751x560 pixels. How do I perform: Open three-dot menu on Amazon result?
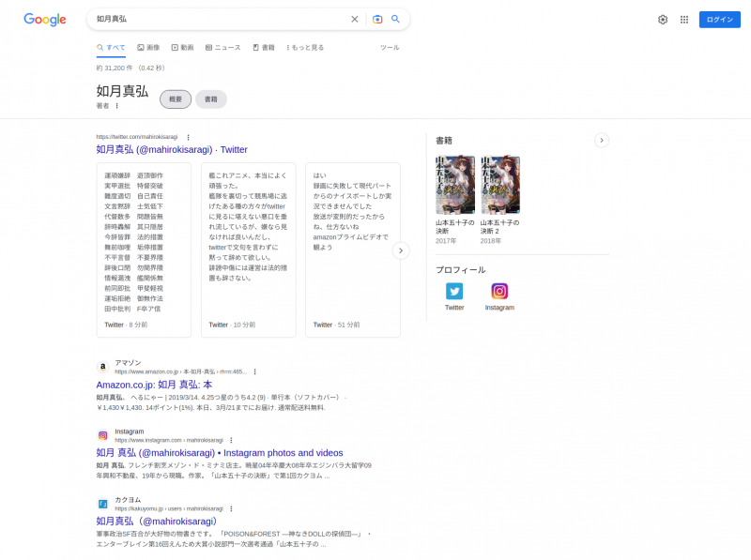[254, 371]
